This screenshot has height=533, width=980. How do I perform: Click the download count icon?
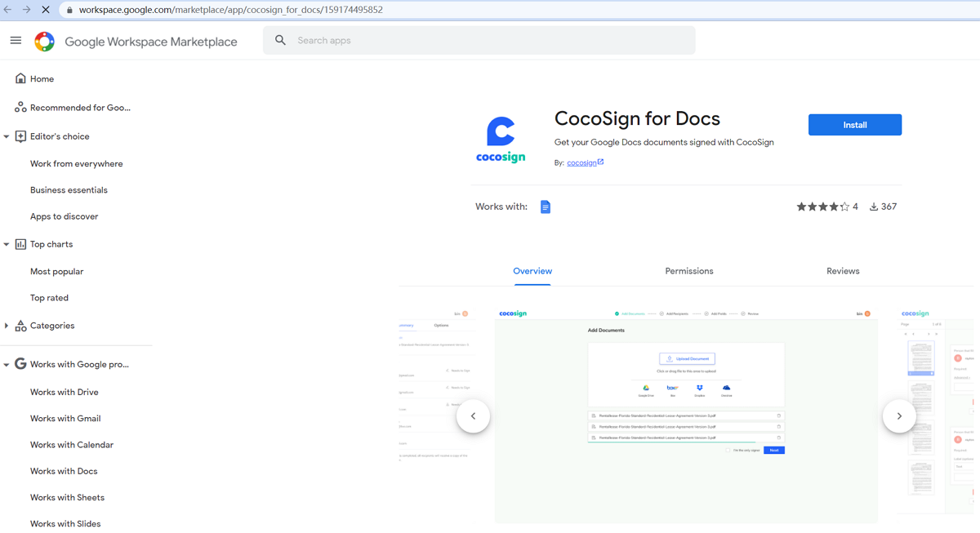pos(873,207)
